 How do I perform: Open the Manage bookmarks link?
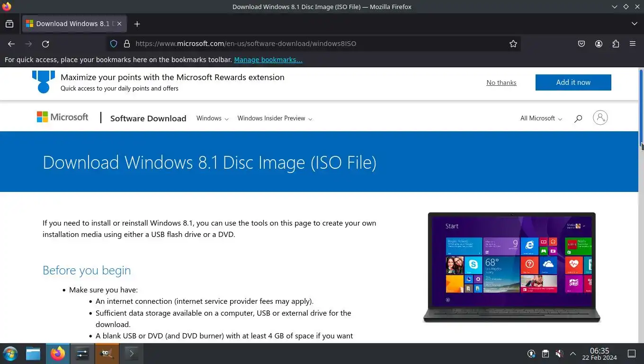[x=268, y=60]
